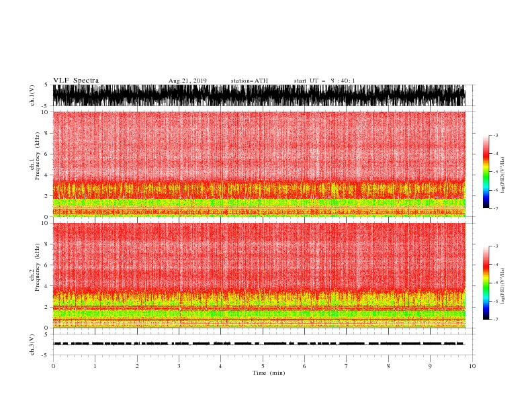This screenshot has width=532, height=411.
Task: Click tick label "0" on the Time axis
Action: (x=53, y=366)
